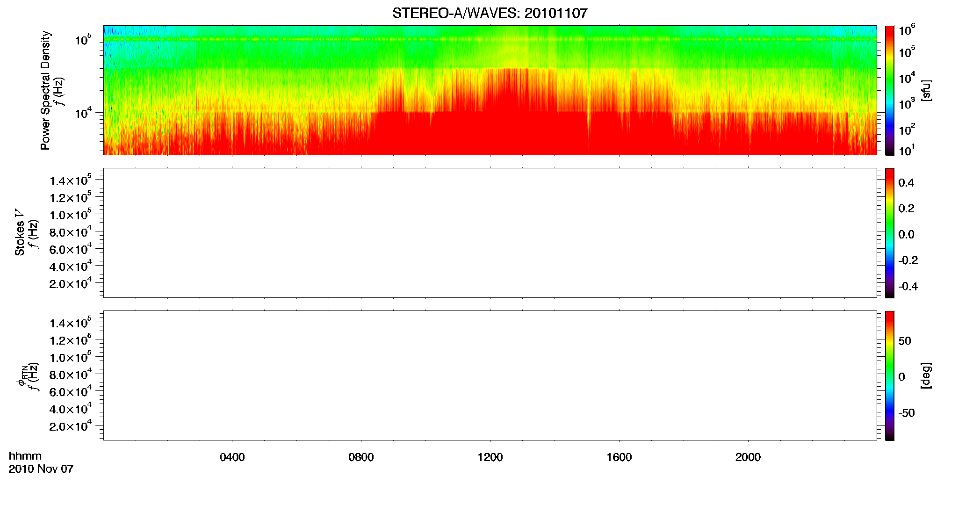Click the 2.0×10^4 frequency tick of the φRTN panel

pyautogui.click(x=71, y=426)
